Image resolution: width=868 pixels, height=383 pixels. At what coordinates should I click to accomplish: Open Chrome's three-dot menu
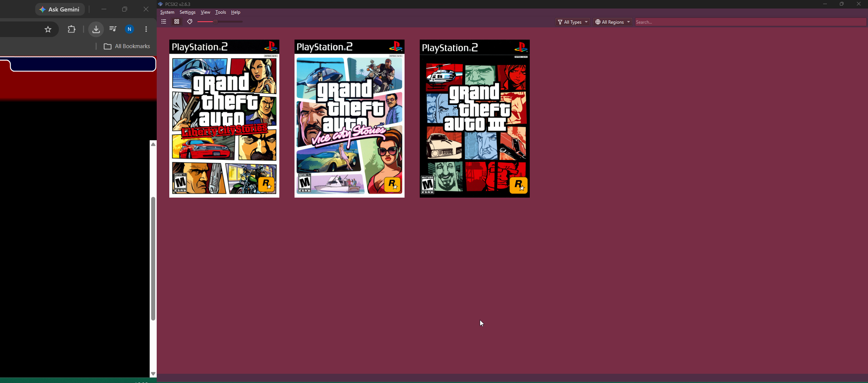[146, 29]
